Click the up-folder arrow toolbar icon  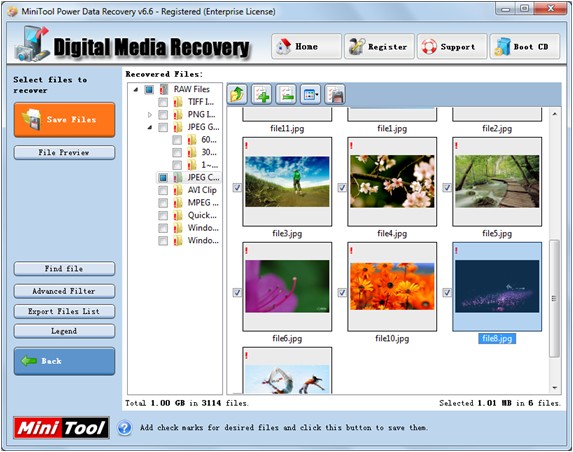coord(238,95)
